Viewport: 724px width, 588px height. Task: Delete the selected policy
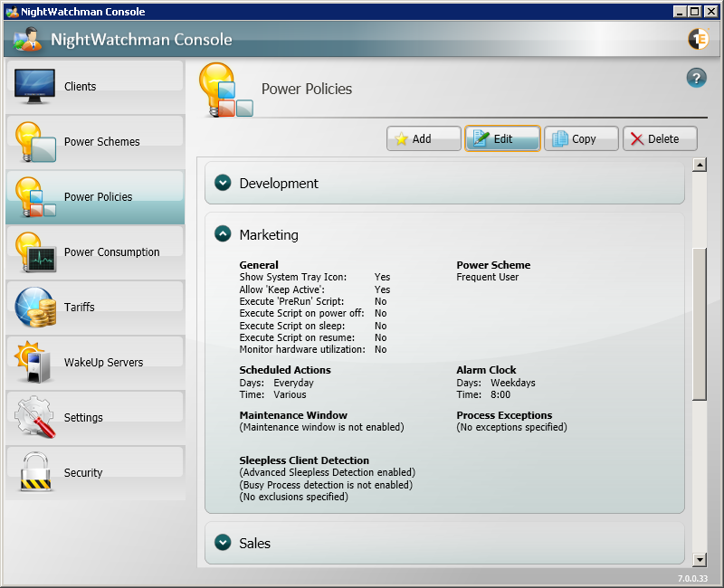pyautogui.click(x=660, y=138)
